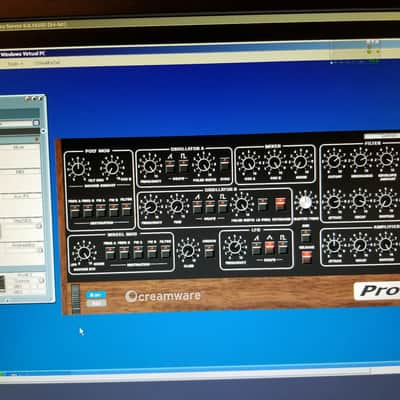Click the white Master Tune knob

click(305, 202)
